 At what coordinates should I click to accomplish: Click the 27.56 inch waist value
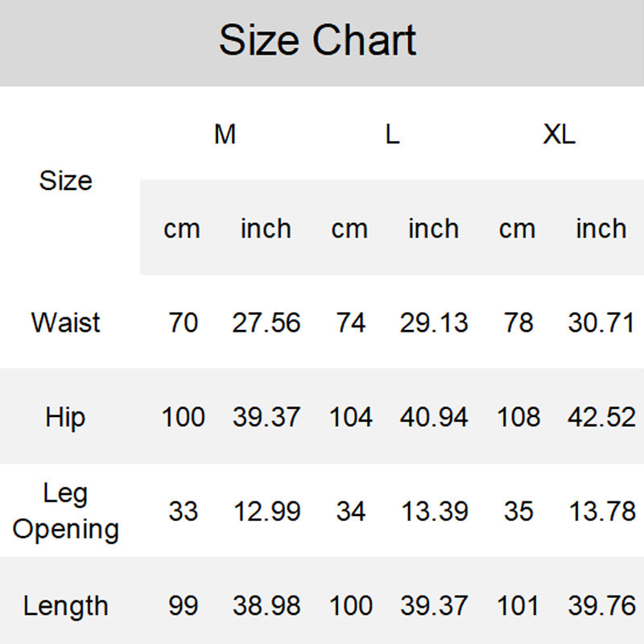(x=266, y=323)
